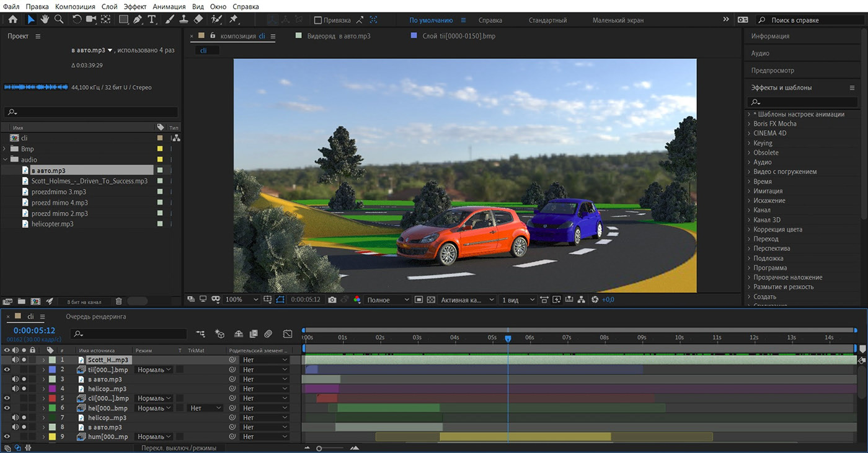Image resolution: width=868 pixels, height=453 pixels.
Task: Switch to Видеоряд в авто.mp3 tab
Action: point(339,36)
